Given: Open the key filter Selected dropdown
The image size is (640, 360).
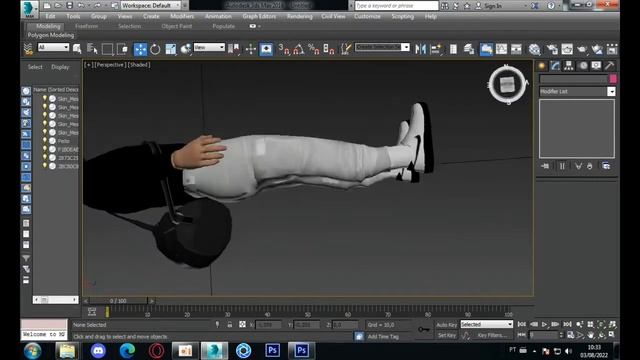Looking at the screenshot, I should tap(487, 324).
